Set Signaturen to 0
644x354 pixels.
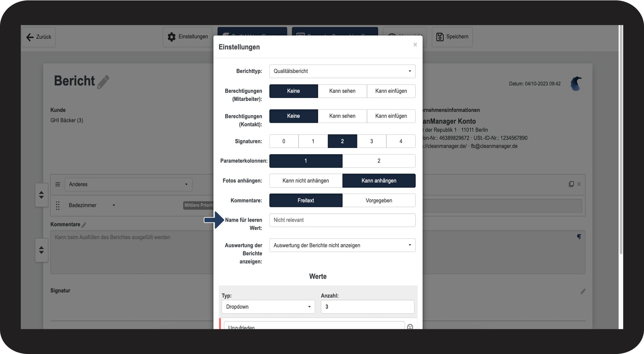pyautogui.click(x=284, y=141)
